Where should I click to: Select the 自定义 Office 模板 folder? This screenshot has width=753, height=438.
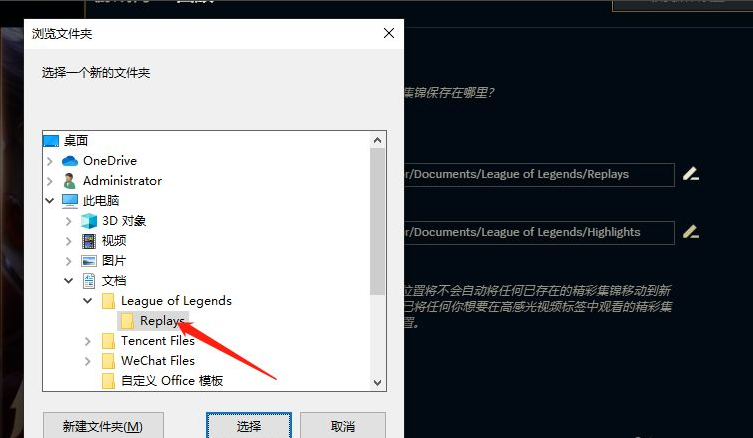162,381
